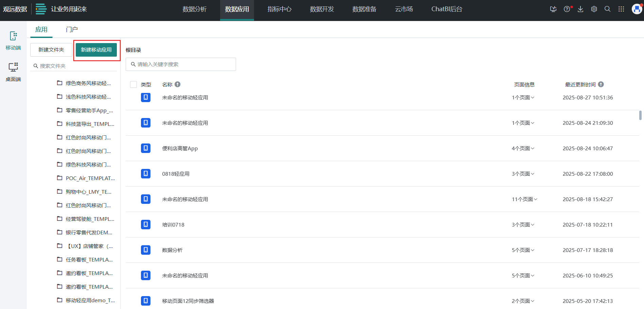Click the 新建文件夹 button
This screenshot has width=644, height=309.
click(x=51, y=50)
